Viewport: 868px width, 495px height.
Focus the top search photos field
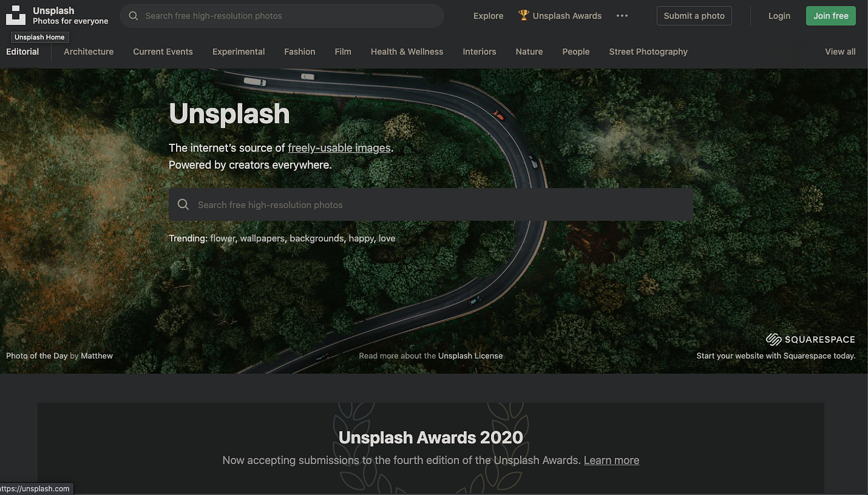[282, 15]
